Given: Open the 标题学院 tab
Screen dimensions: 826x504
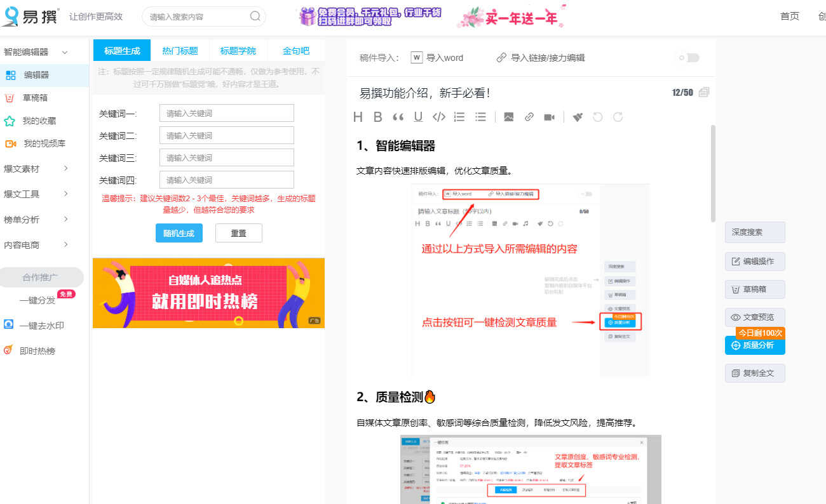Looking at the screenshot, I should point(238,51).
